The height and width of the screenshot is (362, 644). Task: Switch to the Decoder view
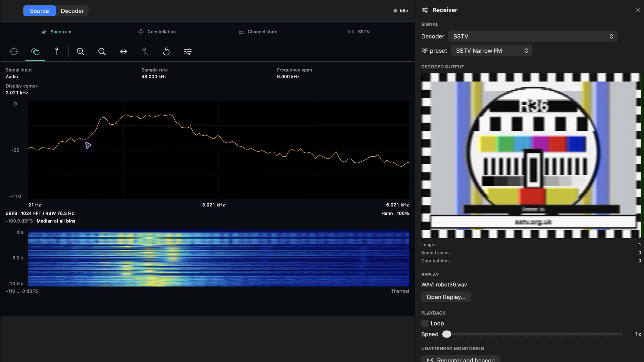pos(72,11)
